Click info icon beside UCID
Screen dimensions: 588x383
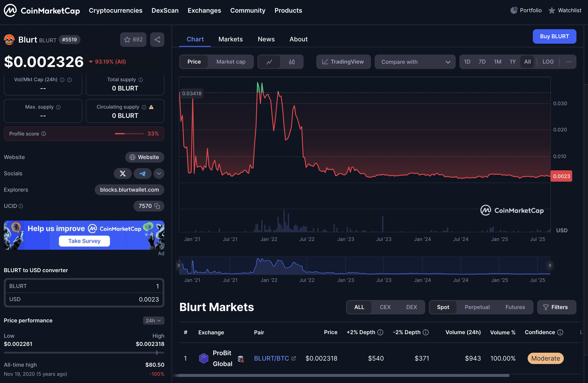(x=21, y=206)
